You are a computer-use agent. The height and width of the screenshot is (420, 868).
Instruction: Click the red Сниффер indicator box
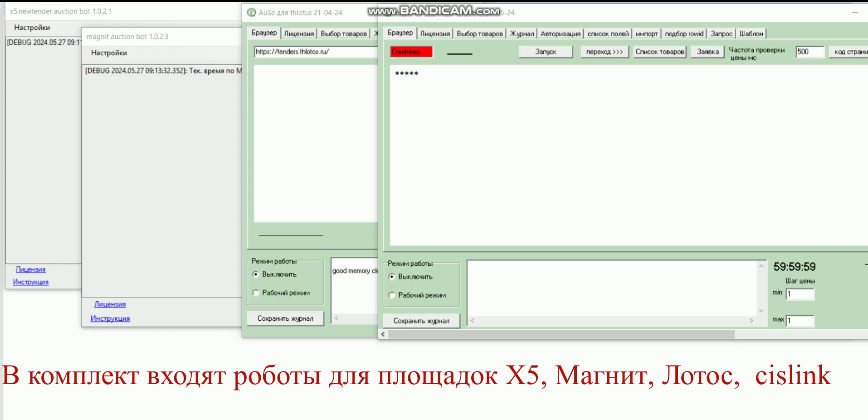tap(411, 52)
